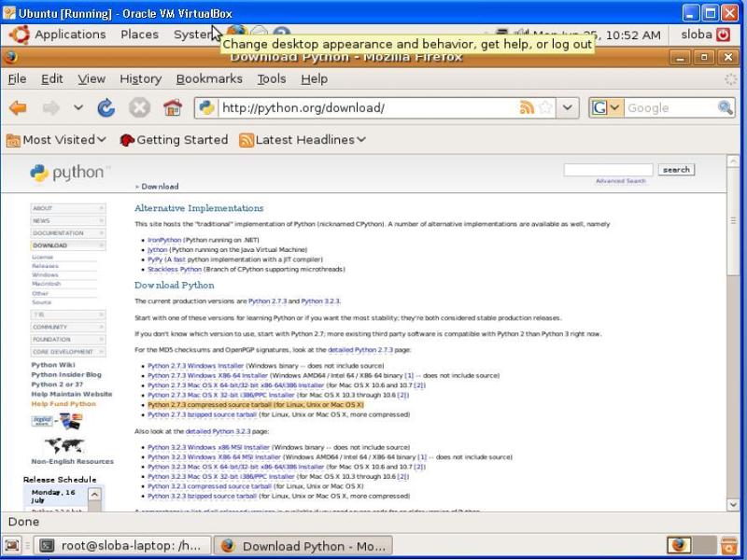Image resolution: width=747 pixels, height=560 pixels.
Task: Click the python.org logo
Action: click(x=70, y=173)
